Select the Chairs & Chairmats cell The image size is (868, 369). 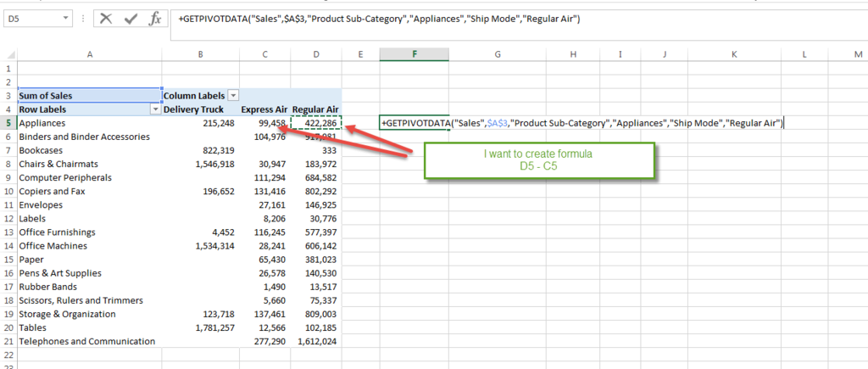click(90, 164)
